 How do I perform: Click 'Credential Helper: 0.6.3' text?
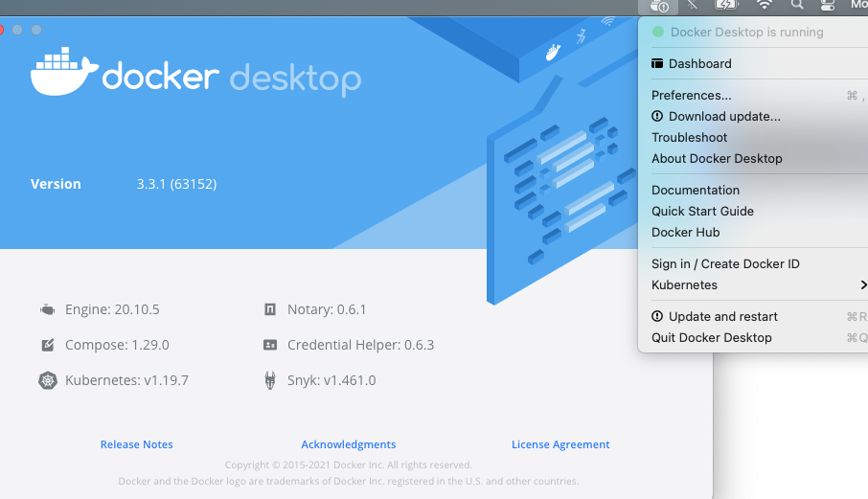[360, 345]
